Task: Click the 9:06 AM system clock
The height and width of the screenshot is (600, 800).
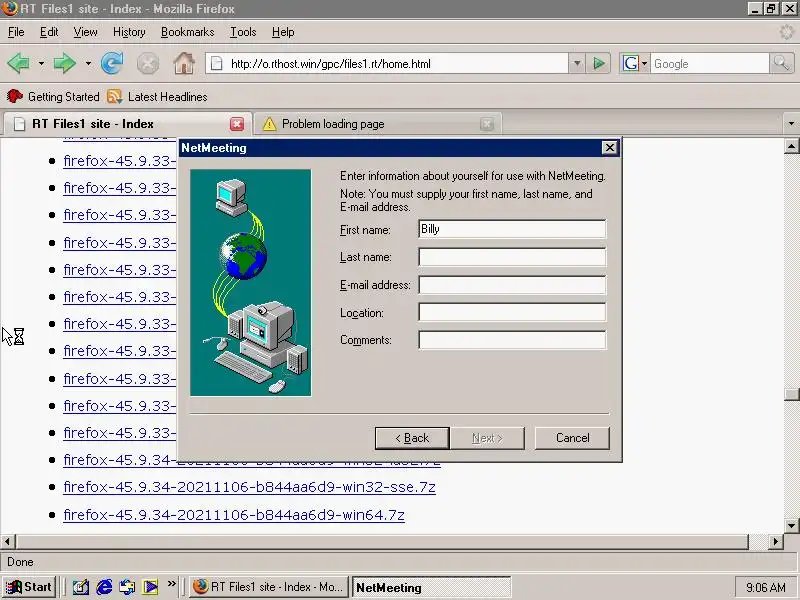Action: tap(765, 587)
